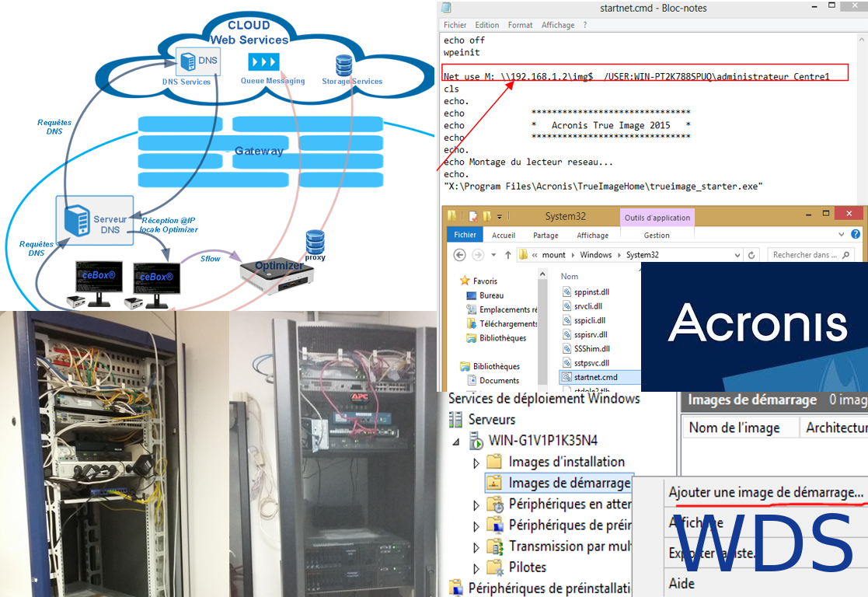Open the Edition menu in Notepad
The width and height of the screenshot is (868, 597).
pyautogui.click(x=487, y=25)
